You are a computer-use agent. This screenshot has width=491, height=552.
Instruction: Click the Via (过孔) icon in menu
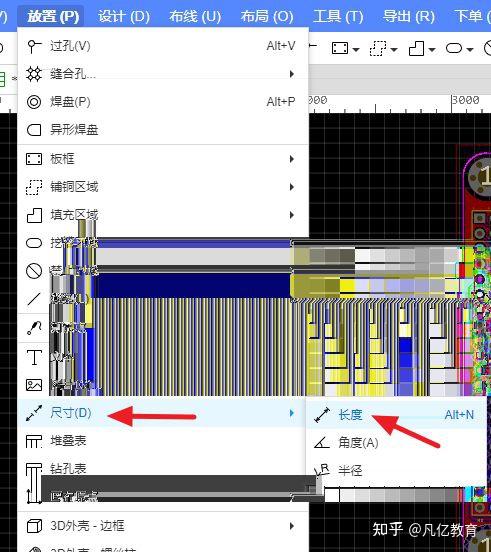click(33, 46)
